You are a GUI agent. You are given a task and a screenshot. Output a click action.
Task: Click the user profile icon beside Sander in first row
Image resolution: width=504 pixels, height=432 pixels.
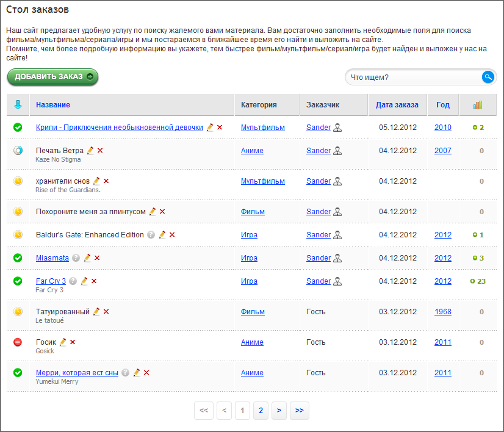click(x=337, y=128)
